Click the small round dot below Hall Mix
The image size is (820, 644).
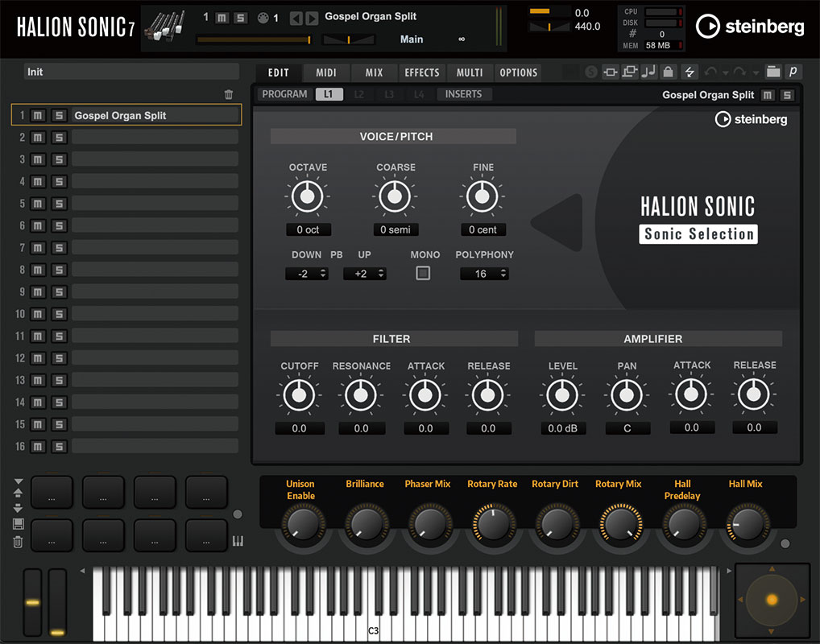pyautogui.click(x=785, y=543)
